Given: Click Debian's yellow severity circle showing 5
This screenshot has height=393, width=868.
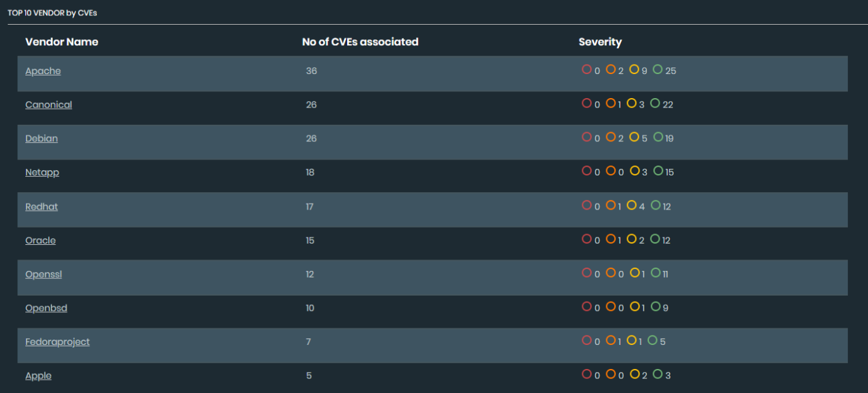Looking at the screenshot, I should tap(634, 137).
